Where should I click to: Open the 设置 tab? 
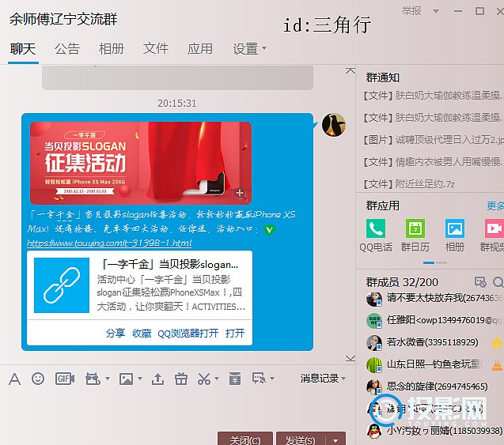pos(245,49)
